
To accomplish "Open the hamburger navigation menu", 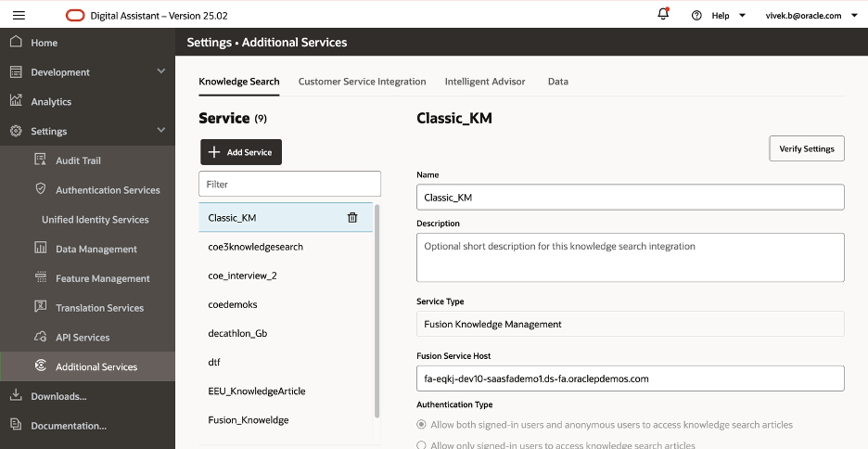I will point(19,15).
